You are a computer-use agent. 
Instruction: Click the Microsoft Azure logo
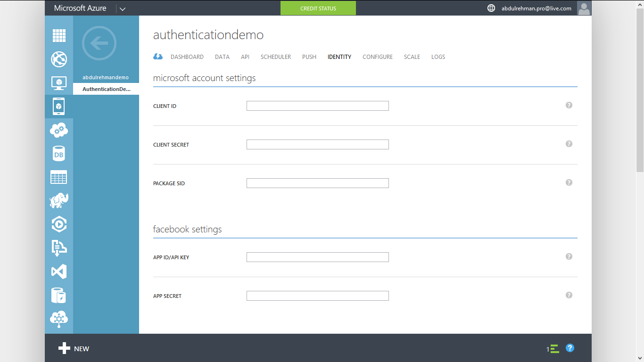pos(80,8)
